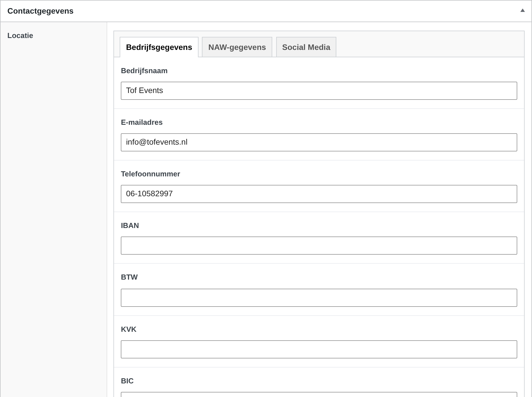Click the KVK field label
The height and width of the screenshot is (397, 532).
tap(128, 329)
